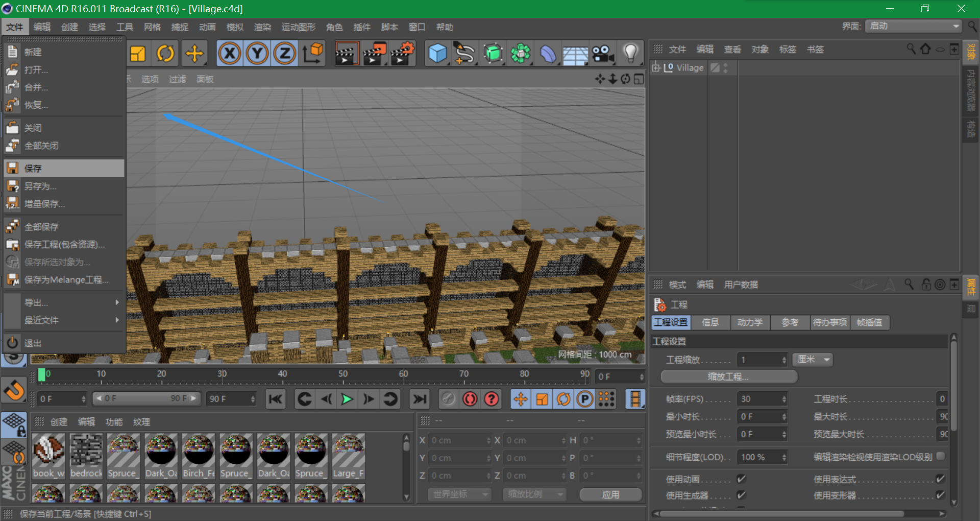Toggle parameter keyframe recording P icon
The width and height of the screenshot is (980, 521).
[585, 399]
